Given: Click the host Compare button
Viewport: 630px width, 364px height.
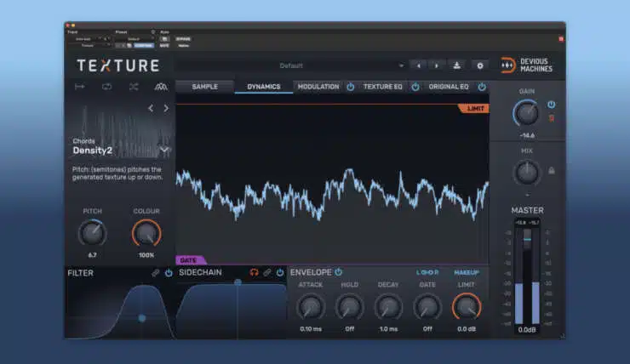Looking at the screenshot, I should (143, 45).
